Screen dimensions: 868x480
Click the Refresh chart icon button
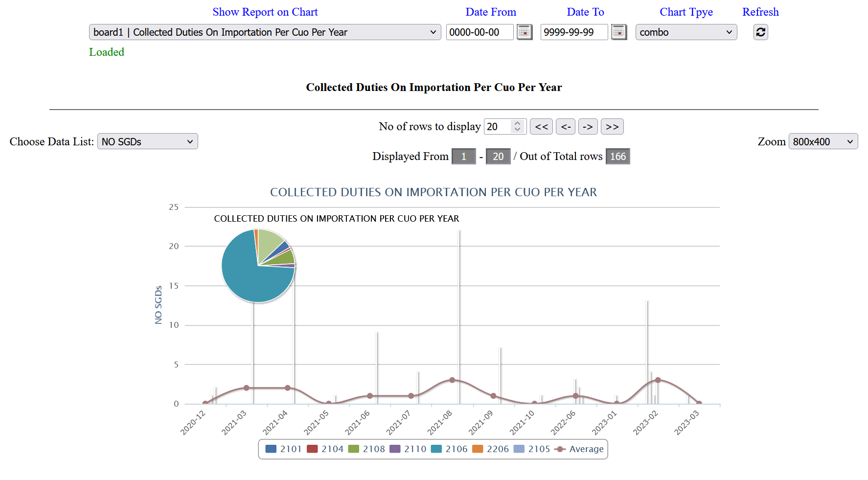coord(760,32)
